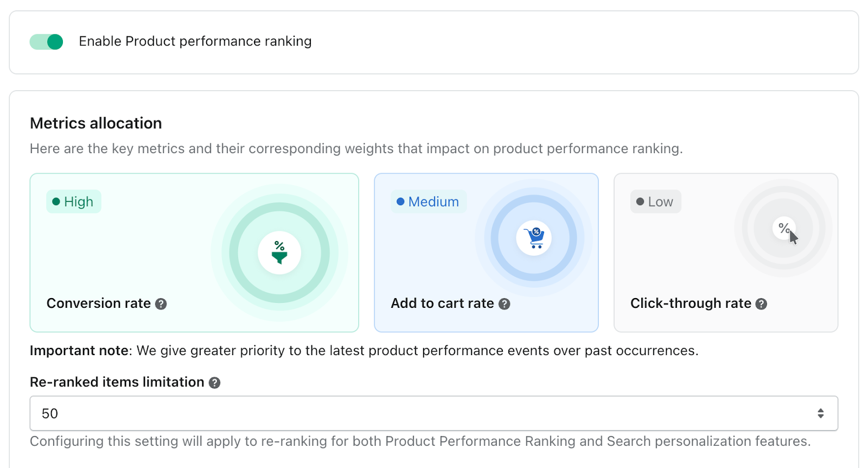868x468 pixels.
Task: Click the Re-ranked items limitation help icon
Action: 215,383
